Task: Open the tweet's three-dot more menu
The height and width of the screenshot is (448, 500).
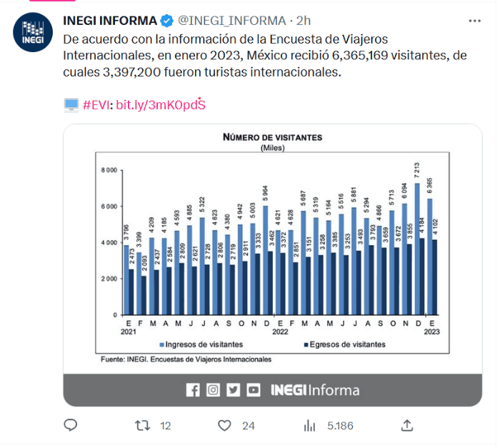Action: [474, 20]
